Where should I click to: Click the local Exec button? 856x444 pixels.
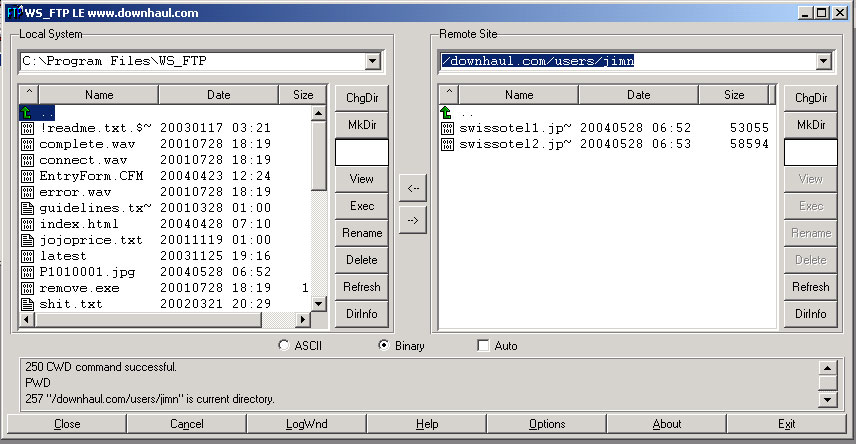(x=361, y=206)
